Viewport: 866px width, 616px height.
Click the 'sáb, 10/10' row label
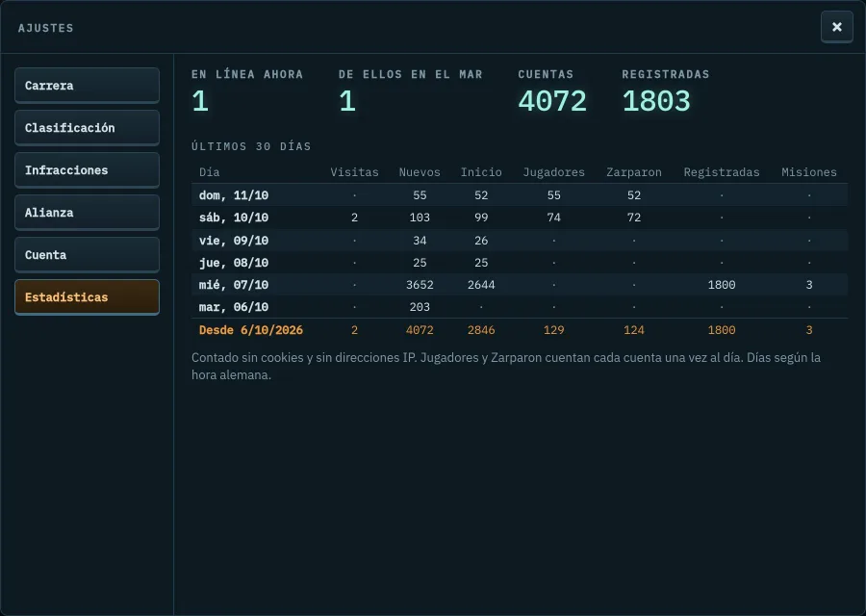click(234, 218)
